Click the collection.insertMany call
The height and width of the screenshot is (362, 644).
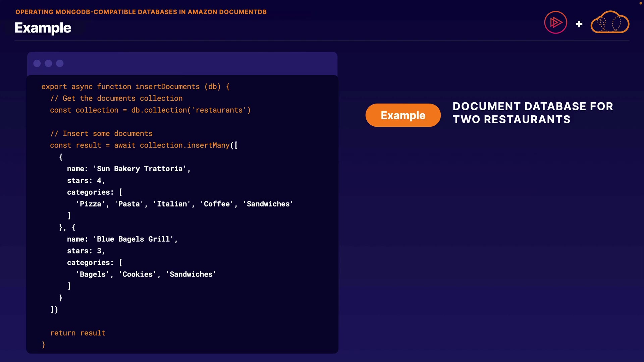[x=184, y=145]
